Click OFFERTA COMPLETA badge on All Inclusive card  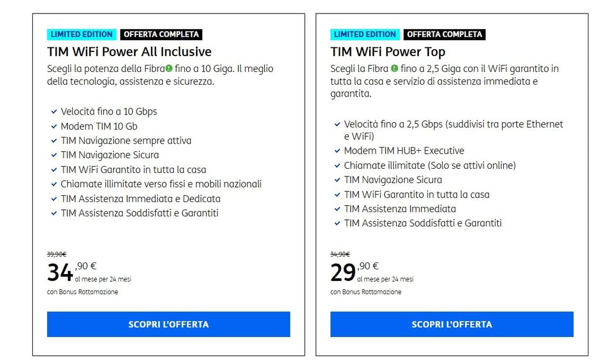point(161,34)
